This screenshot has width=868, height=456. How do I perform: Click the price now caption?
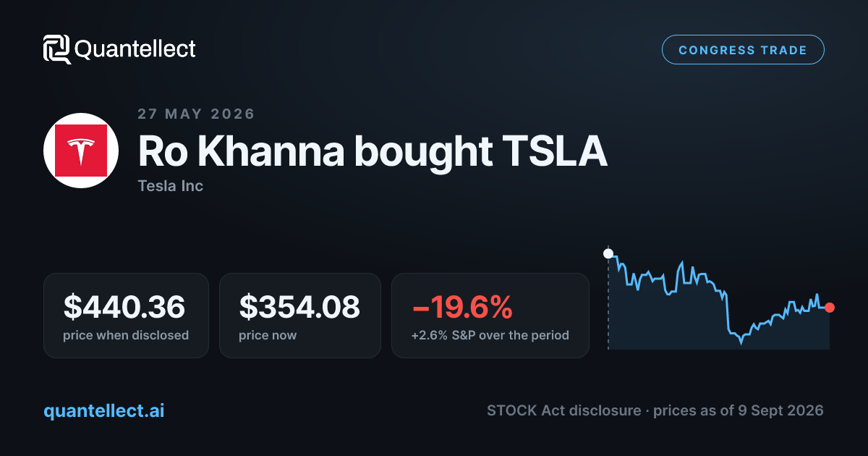(x=268, y=335)
